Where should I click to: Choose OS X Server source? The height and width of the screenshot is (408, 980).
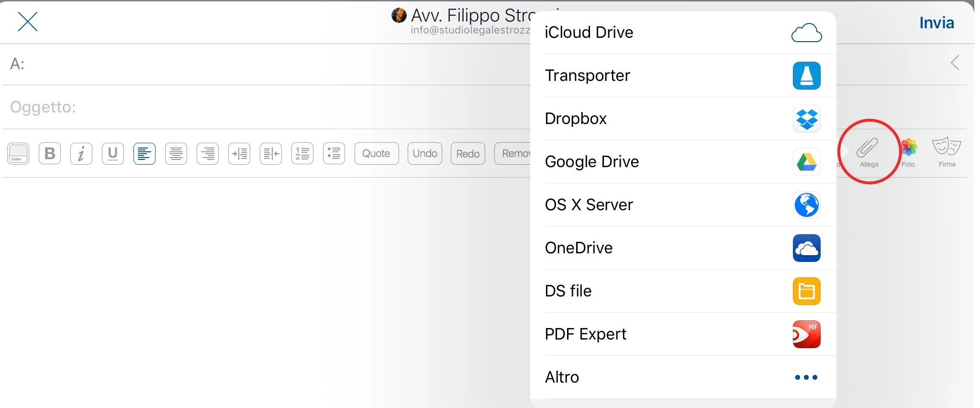pyautogui.click(x=683, y=205)
